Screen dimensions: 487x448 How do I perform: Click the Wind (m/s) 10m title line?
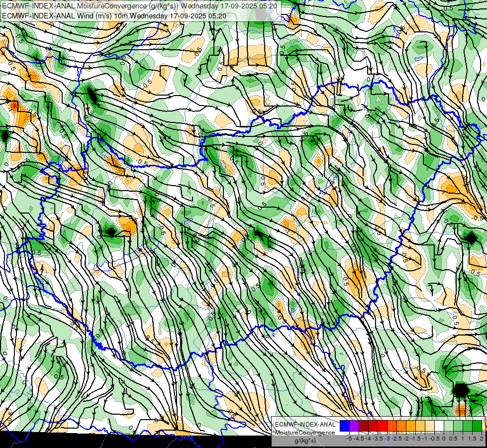(x=114, y=16)
